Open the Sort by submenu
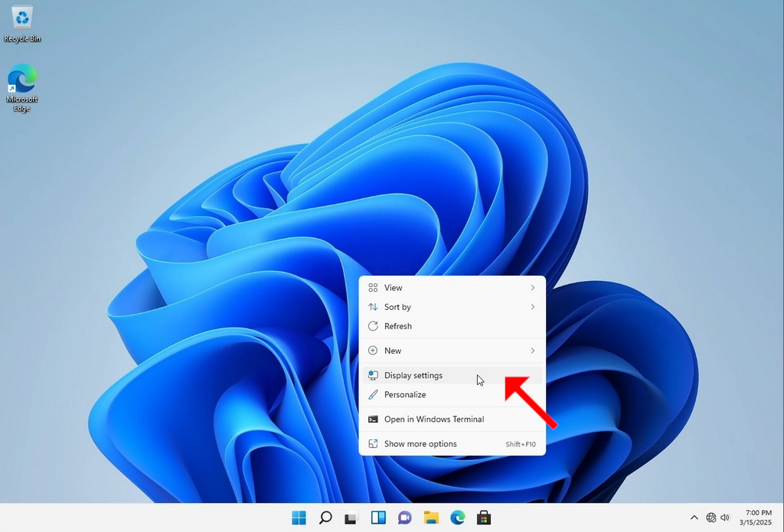 coord(452,307)
